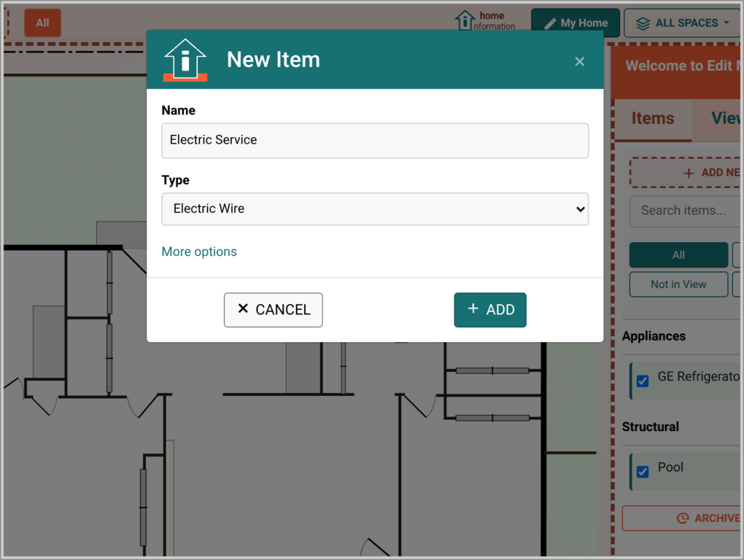Click the pencil icon on My Home
The width and height of the screenshot is (744, 560).
click(x=550, y=24)
